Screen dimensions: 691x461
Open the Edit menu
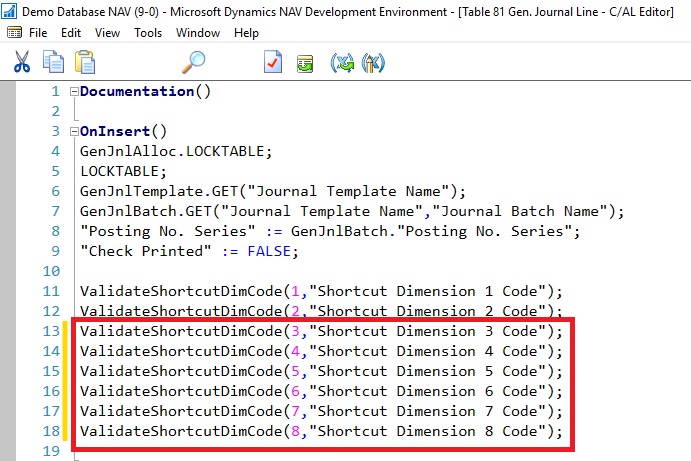(x=71, y=33)
